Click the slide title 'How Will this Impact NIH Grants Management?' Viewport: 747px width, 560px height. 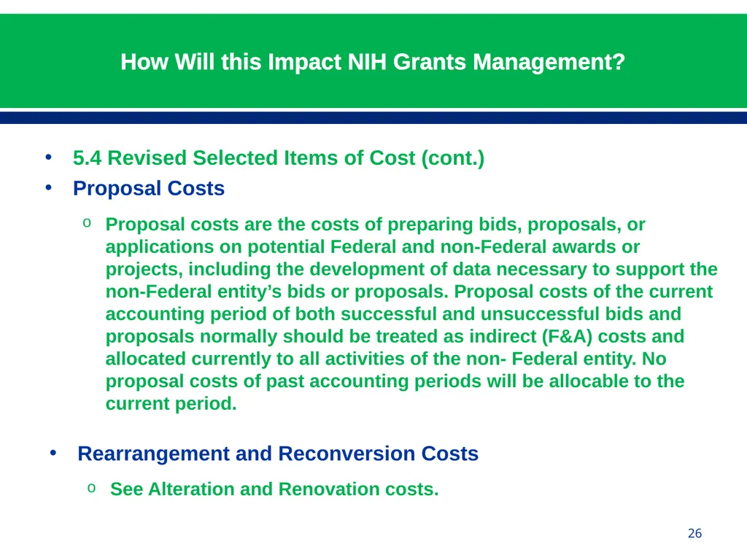pos(373,62)
